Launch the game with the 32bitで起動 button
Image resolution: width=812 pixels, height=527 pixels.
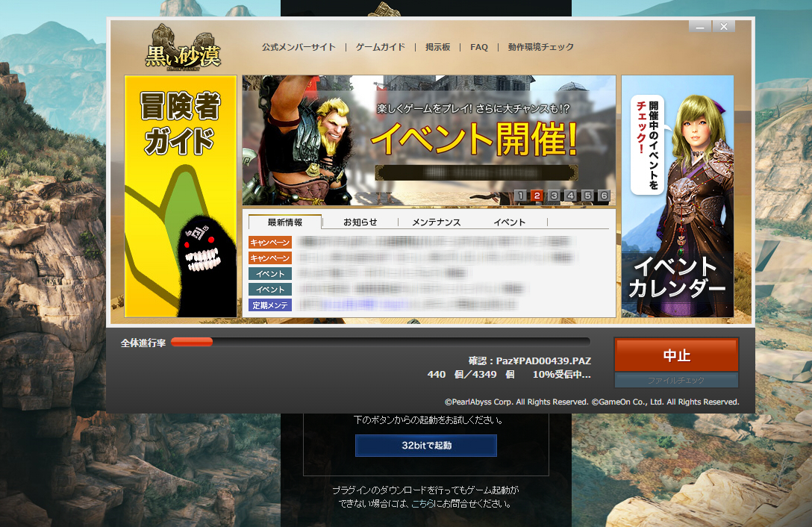tap(425, 445)
